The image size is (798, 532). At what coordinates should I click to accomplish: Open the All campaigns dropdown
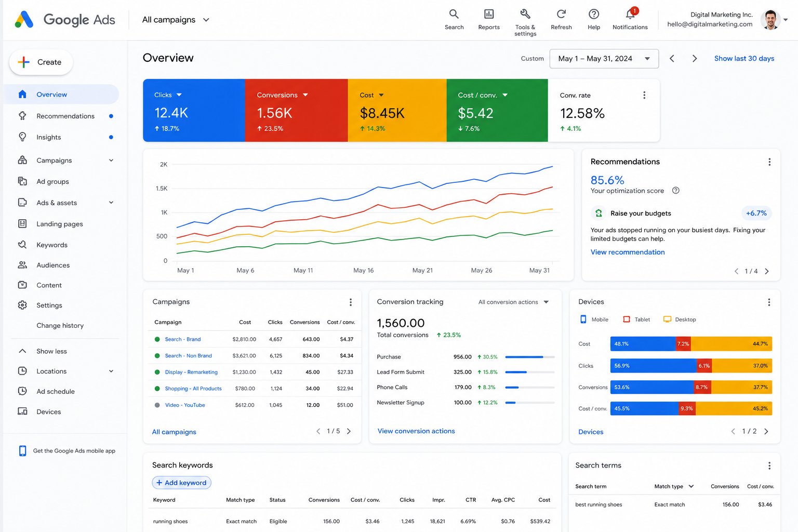[176, 20]
